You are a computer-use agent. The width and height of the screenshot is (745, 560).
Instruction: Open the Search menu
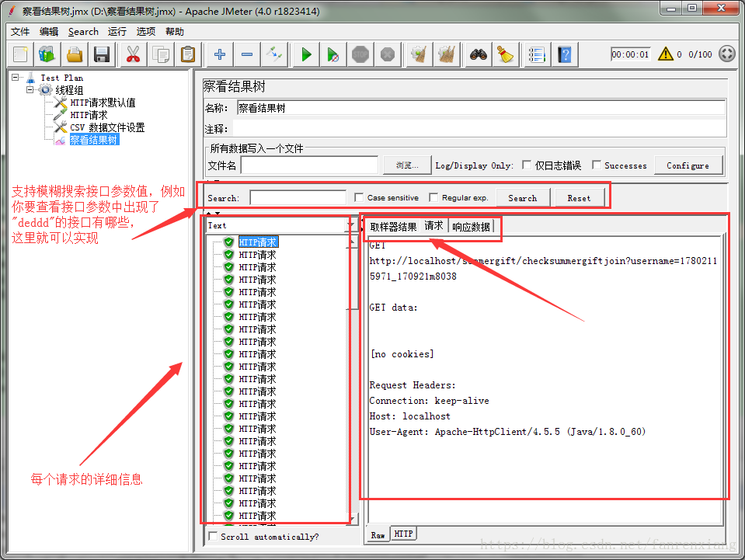click(x=83, y=31)
